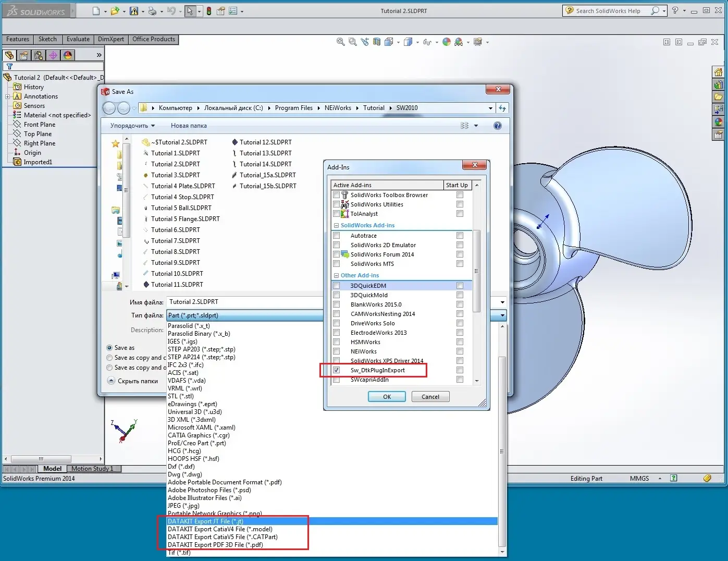Click the refresh icon beside address bar
Viewport: 728px width, 561px height.
click(502, 108)
